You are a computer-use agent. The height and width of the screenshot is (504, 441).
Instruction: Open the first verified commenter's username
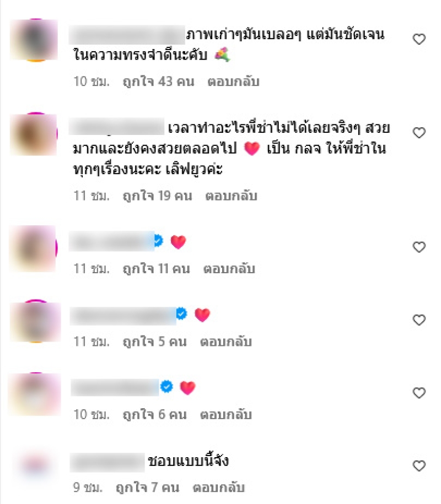pyautogui.click(x=111, y=241)
